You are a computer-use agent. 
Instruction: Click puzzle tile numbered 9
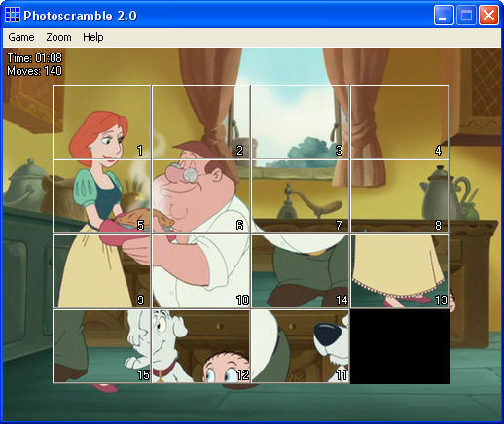pyautogui.click(x=102, y=271)
